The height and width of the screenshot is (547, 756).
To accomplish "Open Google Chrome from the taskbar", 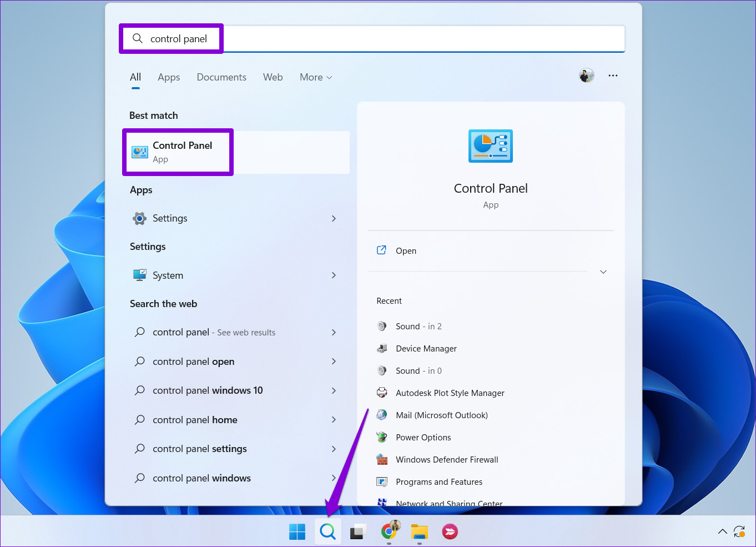I will coord(389,531).
